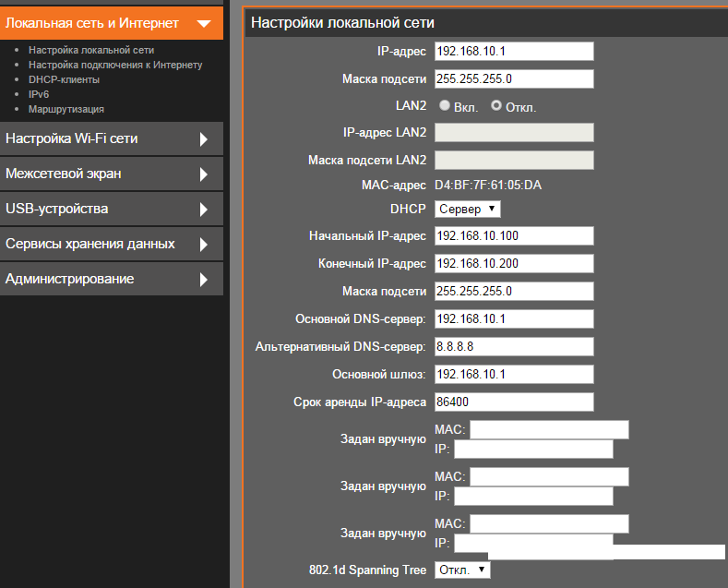Collapse the Локальная сеть и Интернет section arrow
The image size is (728, 588).
point(204,23)
